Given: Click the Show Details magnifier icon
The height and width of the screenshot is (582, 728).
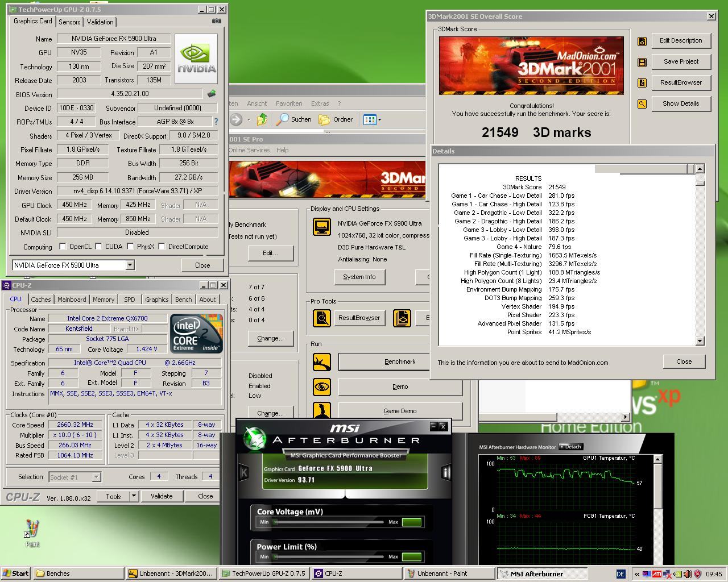Looking at the screenshot, I should (x=642, y=104).
